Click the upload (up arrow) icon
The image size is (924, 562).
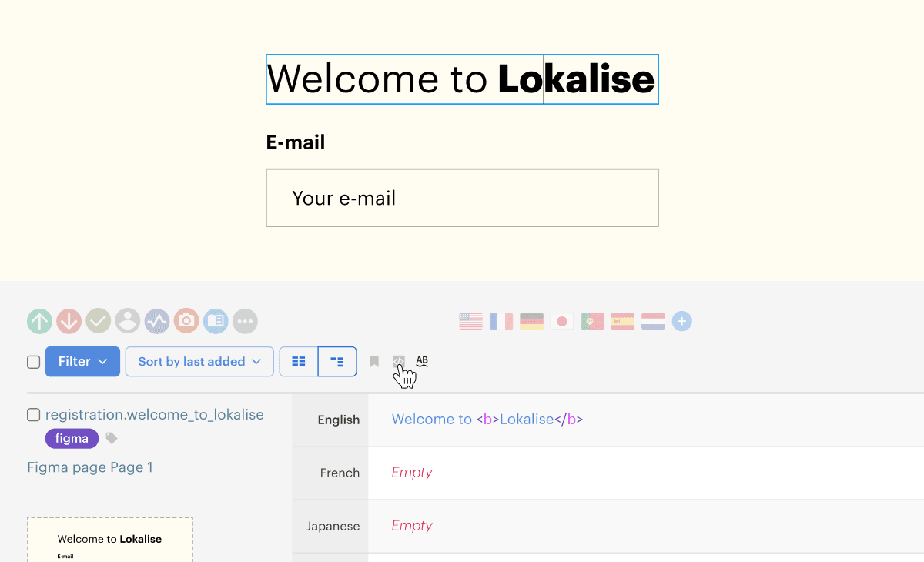pos(39,321)
